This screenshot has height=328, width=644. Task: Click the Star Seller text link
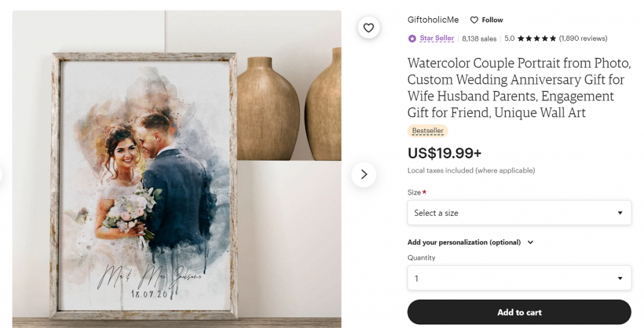(x=436, y=38)
